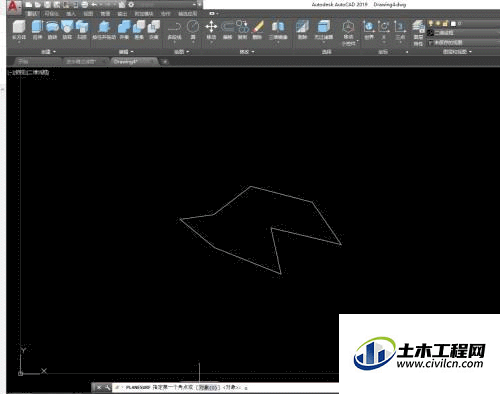500x394 pixels.
Task: Activate the Presspull (按住并拖动) tool
Action: point(104,30)
